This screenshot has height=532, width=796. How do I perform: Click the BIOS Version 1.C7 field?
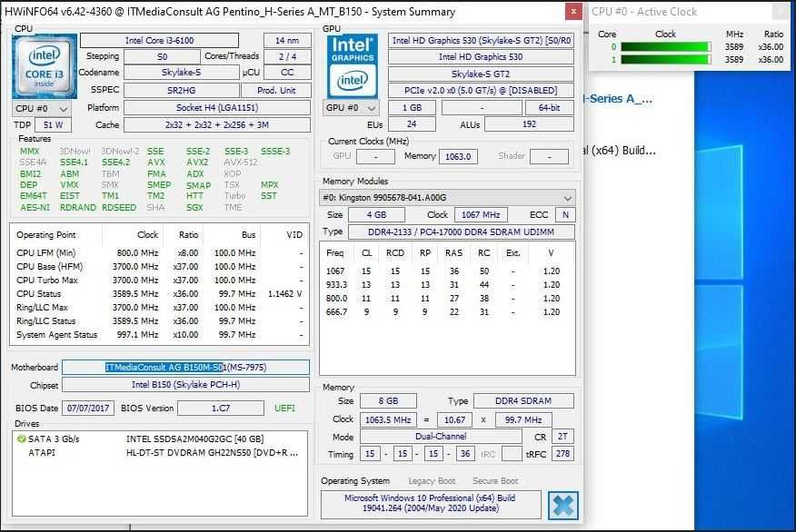tap(221, 409)
